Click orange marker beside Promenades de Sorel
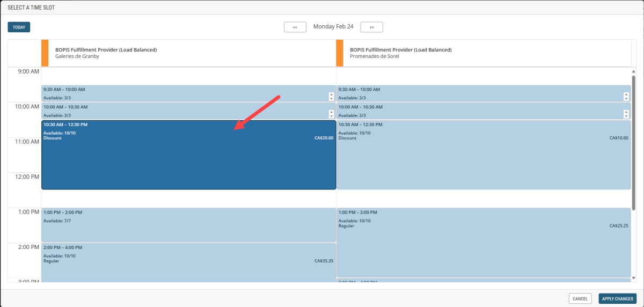 (340, 53)
